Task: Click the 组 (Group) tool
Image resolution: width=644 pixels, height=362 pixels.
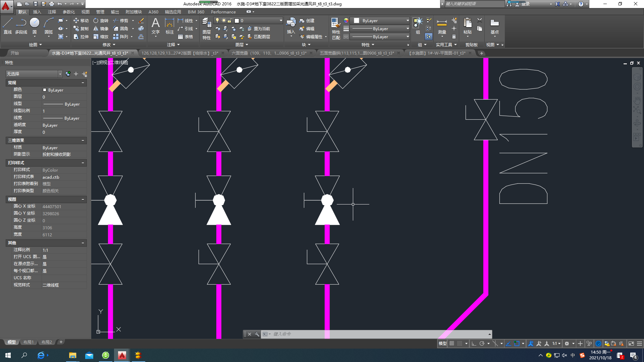Action: pyautogui.click(x=418, y=26)
